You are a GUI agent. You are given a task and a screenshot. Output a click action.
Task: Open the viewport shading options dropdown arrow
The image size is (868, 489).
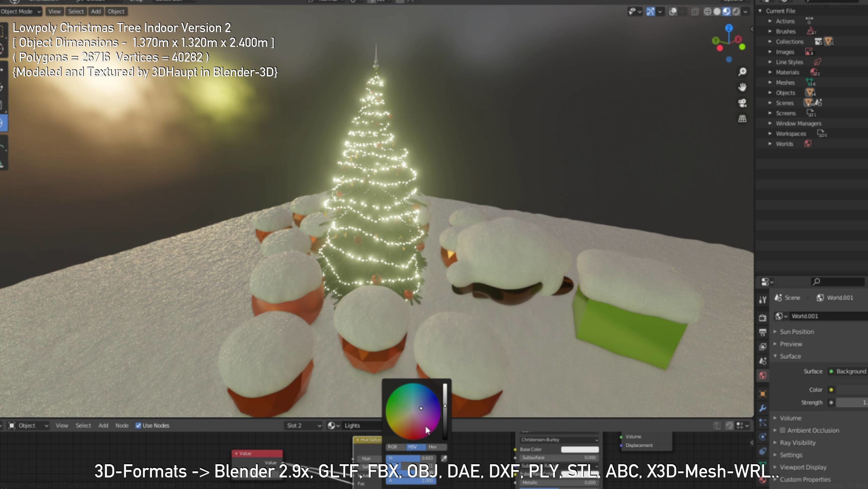point(746,12)
